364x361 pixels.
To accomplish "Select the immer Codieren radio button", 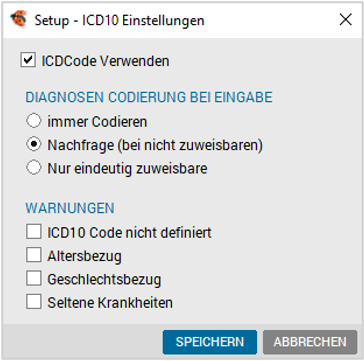I will [34, 121].
